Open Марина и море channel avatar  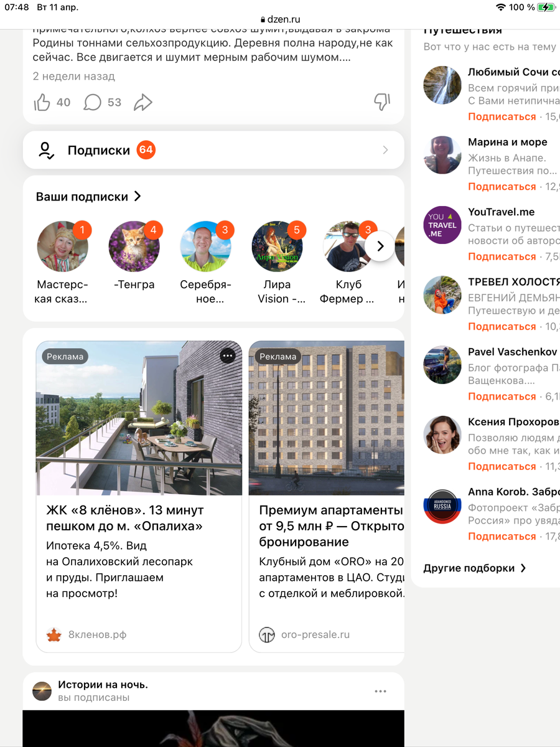[442, 154]
